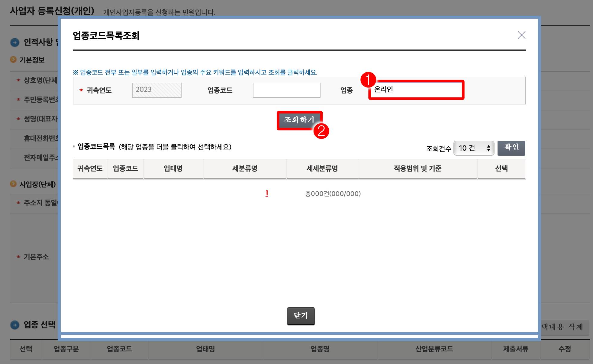Image resolution: width=593 pixels, height=364 pixels.
Task: Click the disabled 귀속연도 2023 field
Action: 156,90
